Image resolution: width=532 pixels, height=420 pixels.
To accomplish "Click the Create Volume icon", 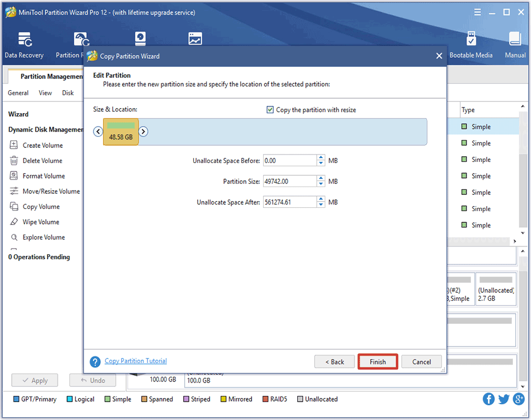I will pyautogui.click(x=15, y=145).
